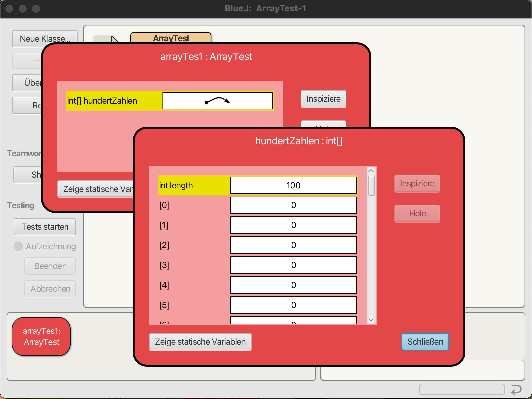Viewport: 532px width, 399px height.
Task: Click Inspiziere in the arrayTes1 inspector
Action: point(323,99)
